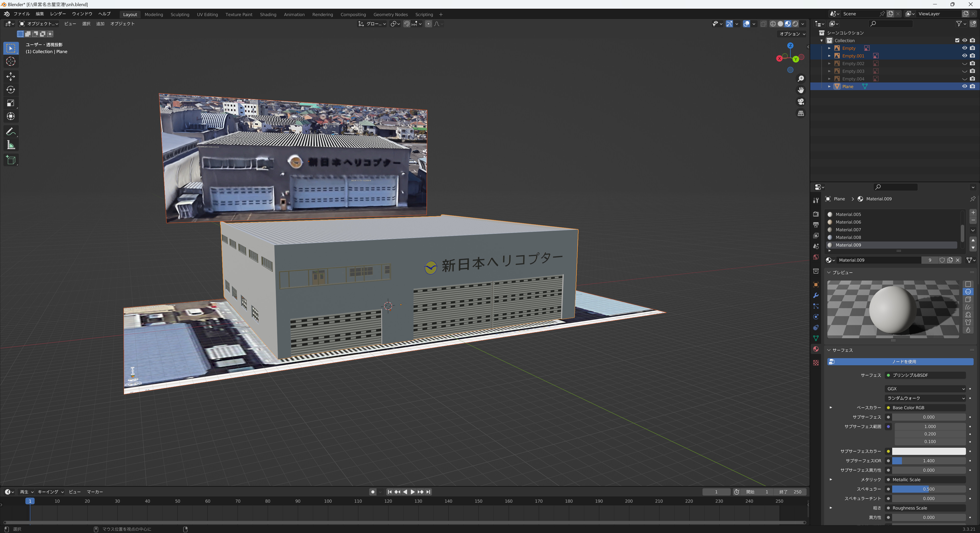Viewport: 980px width, 533px height.
Task: Click the ノードを使用 button
Action: point(900,361)
